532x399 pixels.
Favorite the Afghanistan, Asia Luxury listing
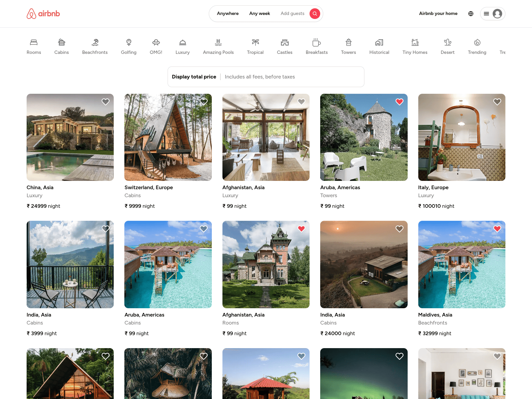click(301, 102)
